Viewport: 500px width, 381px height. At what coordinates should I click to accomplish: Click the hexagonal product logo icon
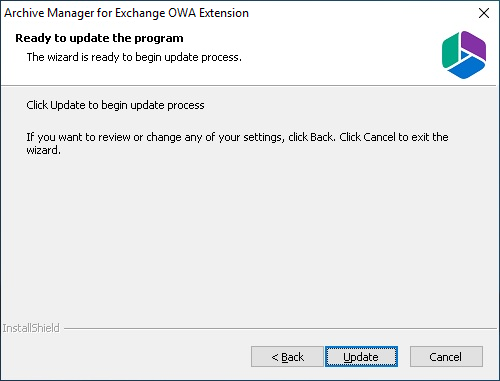(464, 55)
